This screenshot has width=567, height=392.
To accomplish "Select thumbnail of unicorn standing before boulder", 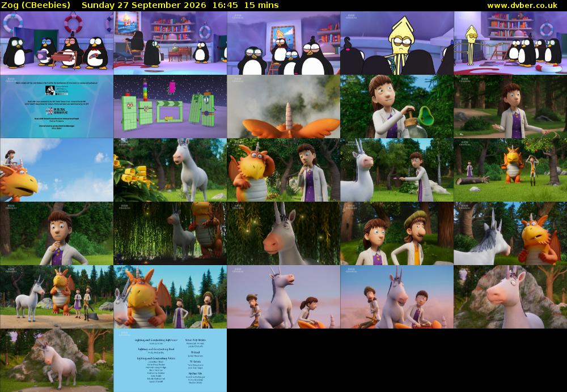I will (x=56, y=360).
